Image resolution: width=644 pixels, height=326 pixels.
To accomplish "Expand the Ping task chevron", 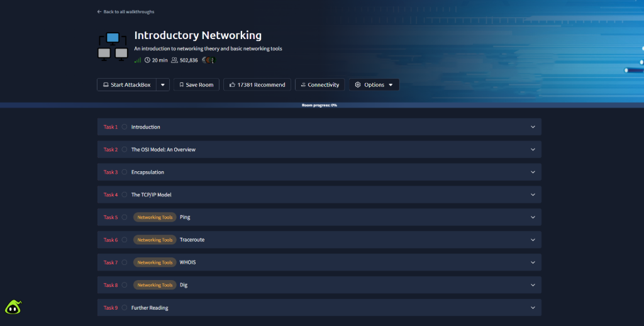I will [533, 218].
